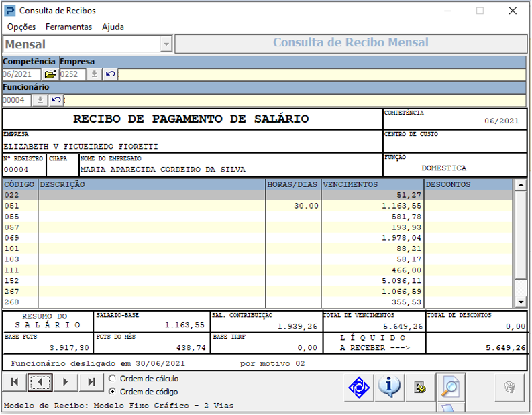The image size is (532, 415).
Task: Click the configuration gear document icon
Action: pyautogui.click(x=420, y=388)
